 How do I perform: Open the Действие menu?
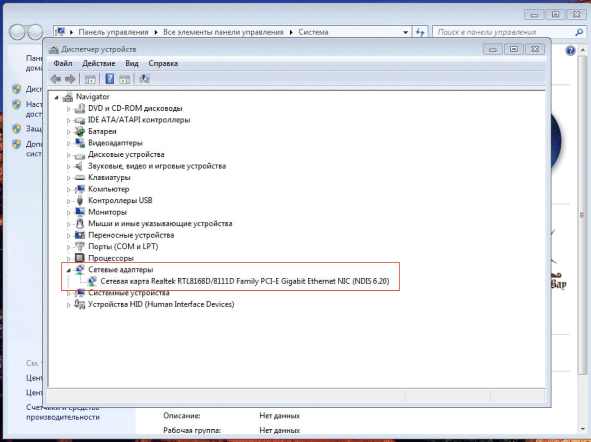coord(99,63)
